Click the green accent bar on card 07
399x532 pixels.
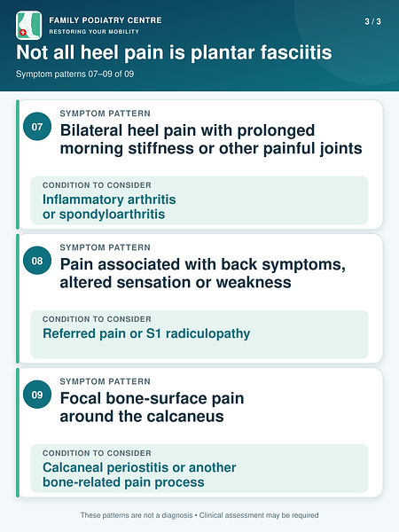[x=18, y=165]
